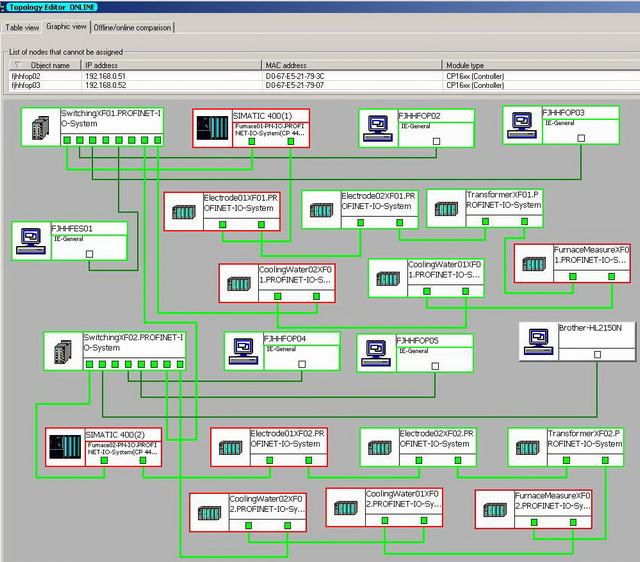Viewport: 640px width, 562px height.
Task: Click the Topology Editor ONLINE title bar
Action: tap(320, 7)
